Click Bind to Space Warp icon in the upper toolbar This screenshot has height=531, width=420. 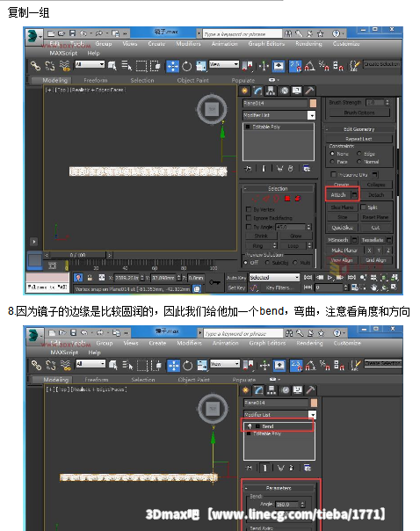tap(64, 66)
